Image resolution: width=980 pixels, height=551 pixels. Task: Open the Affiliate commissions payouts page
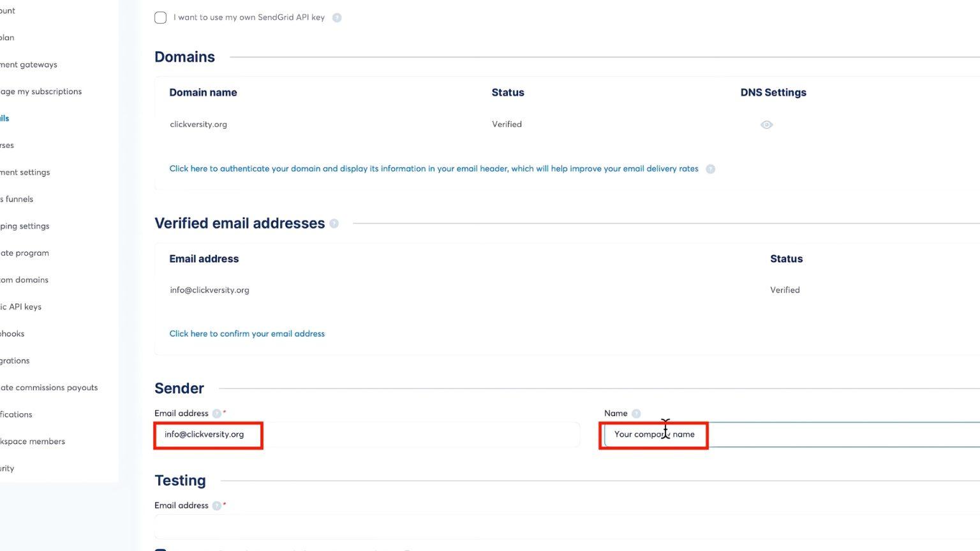(48, 387)
